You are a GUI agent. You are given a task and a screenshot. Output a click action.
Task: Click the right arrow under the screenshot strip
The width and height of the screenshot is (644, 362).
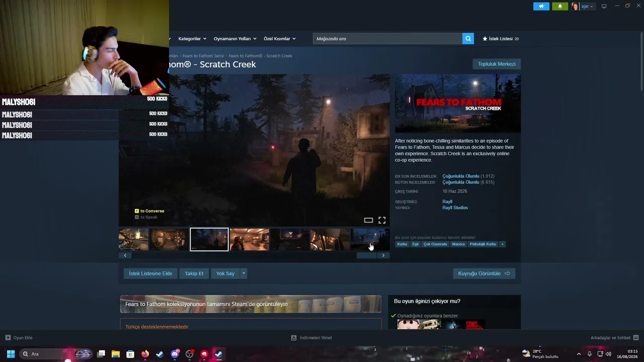point(383,255)
